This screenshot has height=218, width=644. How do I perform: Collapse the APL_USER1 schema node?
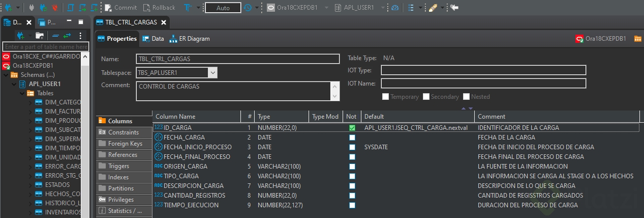coord(14,84)
